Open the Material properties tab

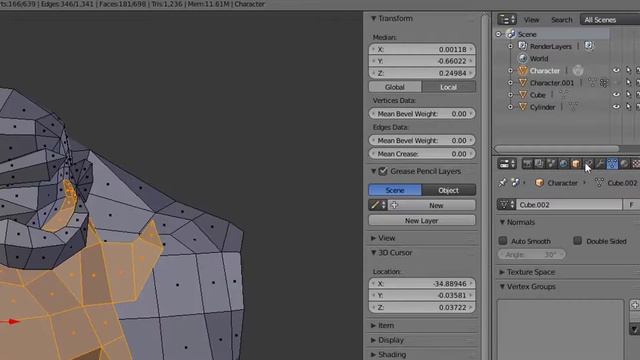coord(624,164)
